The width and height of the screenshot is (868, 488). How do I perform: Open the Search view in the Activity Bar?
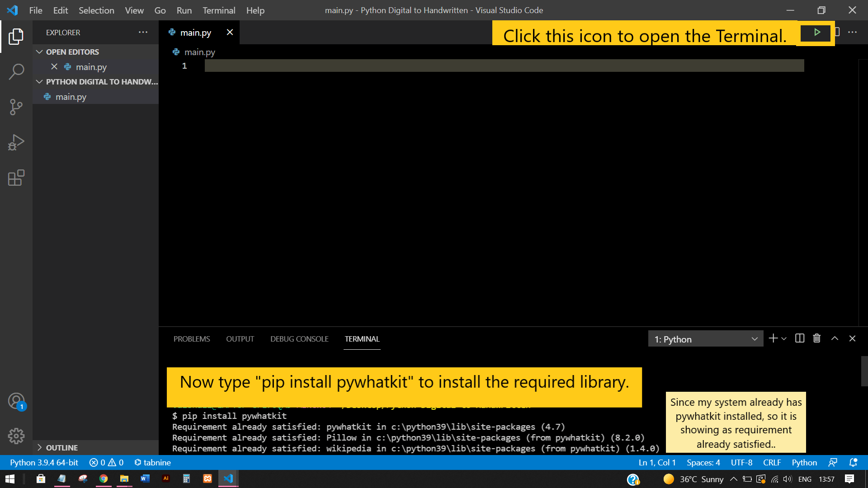pos(17,71)
